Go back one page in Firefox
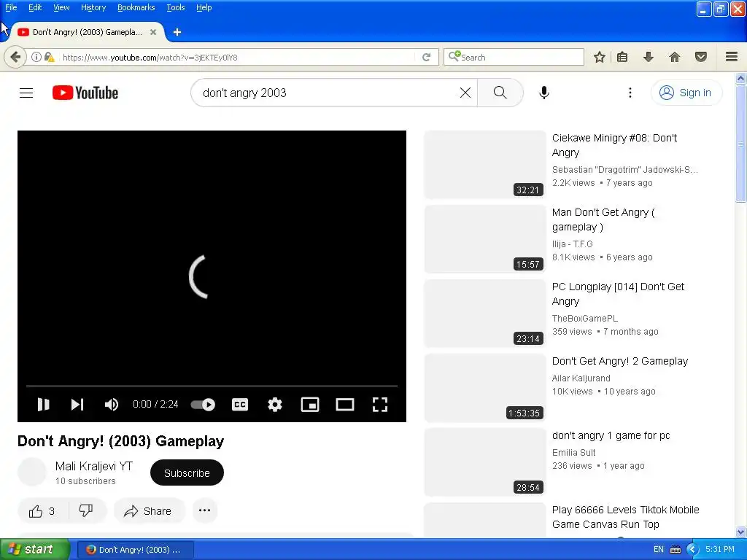 pyautogui.click(x=15, y=57)
